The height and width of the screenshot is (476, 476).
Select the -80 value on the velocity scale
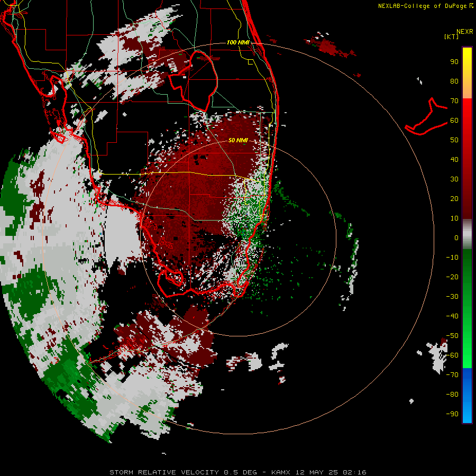tap(452, 395)
